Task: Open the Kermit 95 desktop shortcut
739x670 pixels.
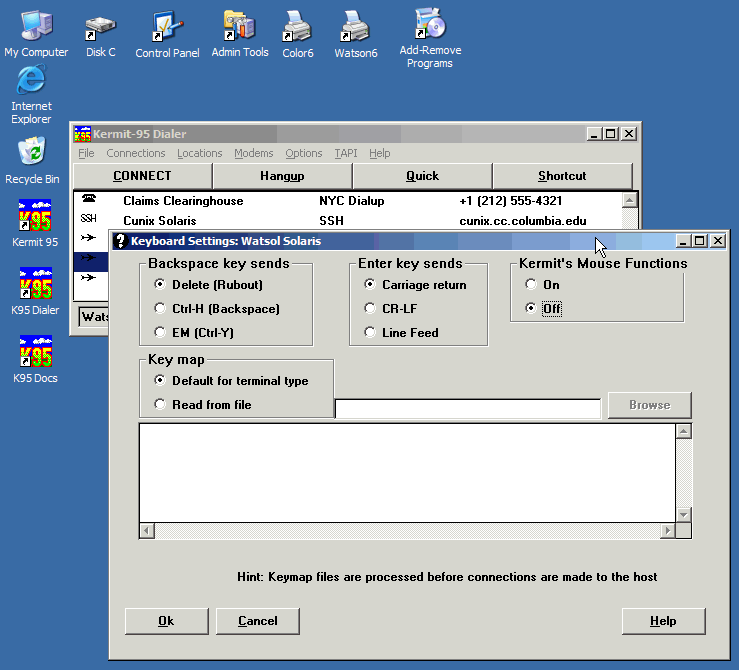Action: [35, 217]
